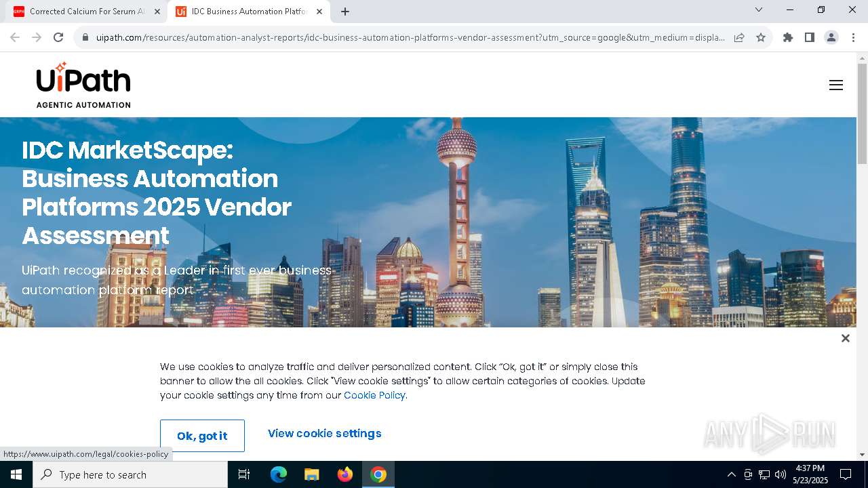Expand the tab search dropdown
The width and height of the screenshot is (868, 488).
point(759,9)
